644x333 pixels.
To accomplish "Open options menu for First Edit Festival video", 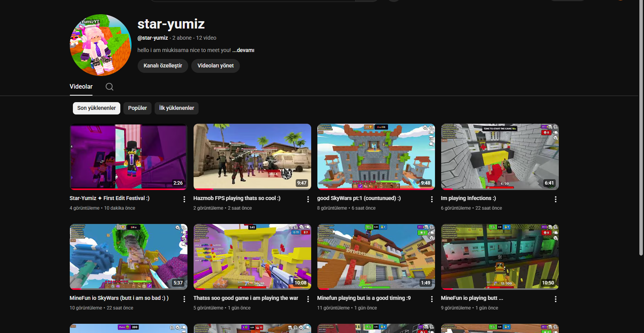I will click(x=184, y=199).
